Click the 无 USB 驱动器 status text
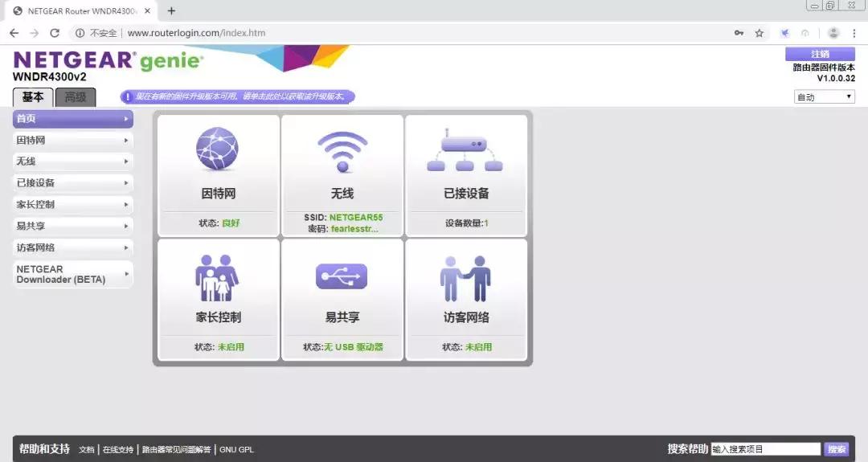The image size is (868, 462). [353, 347]
